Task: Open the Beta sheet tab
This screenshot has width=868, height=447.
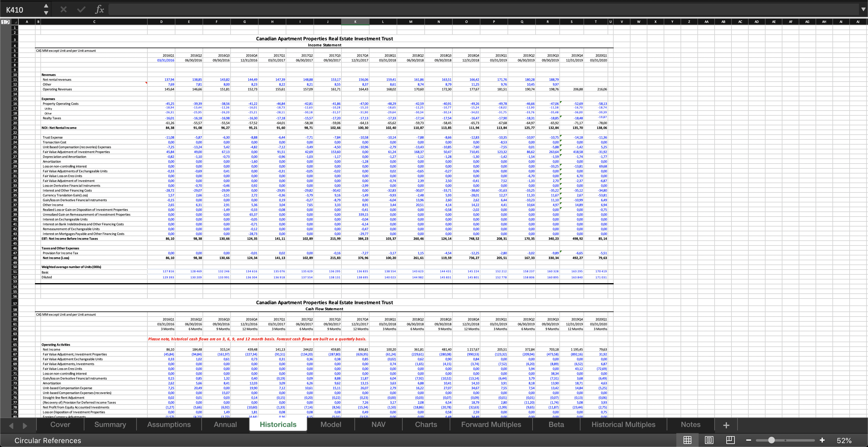Action: click(x=556, y=424)
